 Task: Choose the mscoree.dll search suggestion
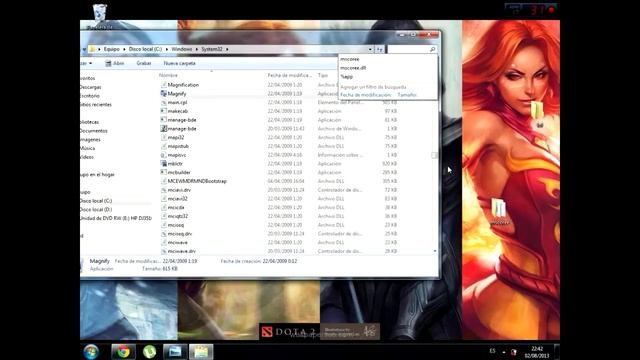click(353, 68)
